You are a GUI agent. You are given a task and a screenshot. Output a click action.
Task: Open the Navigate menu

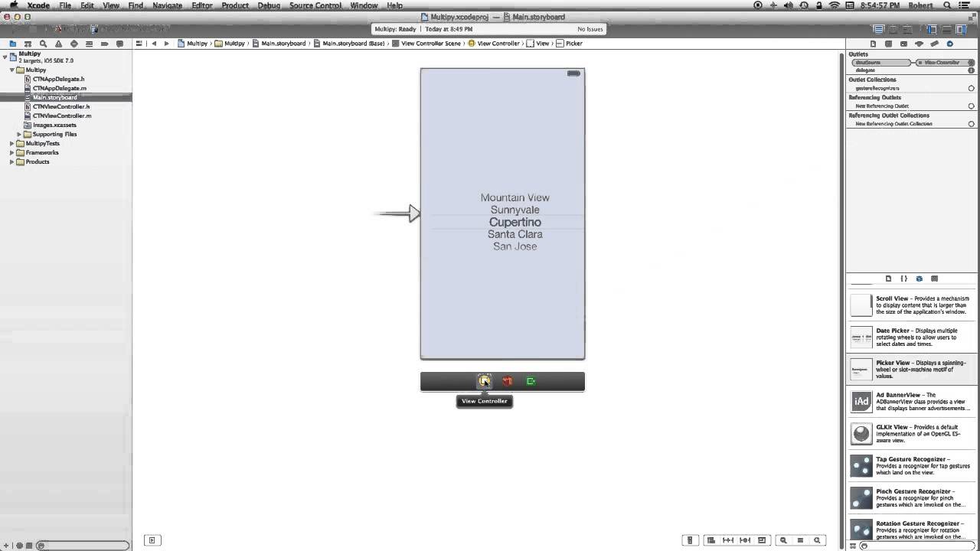click(x=167, y=5)
